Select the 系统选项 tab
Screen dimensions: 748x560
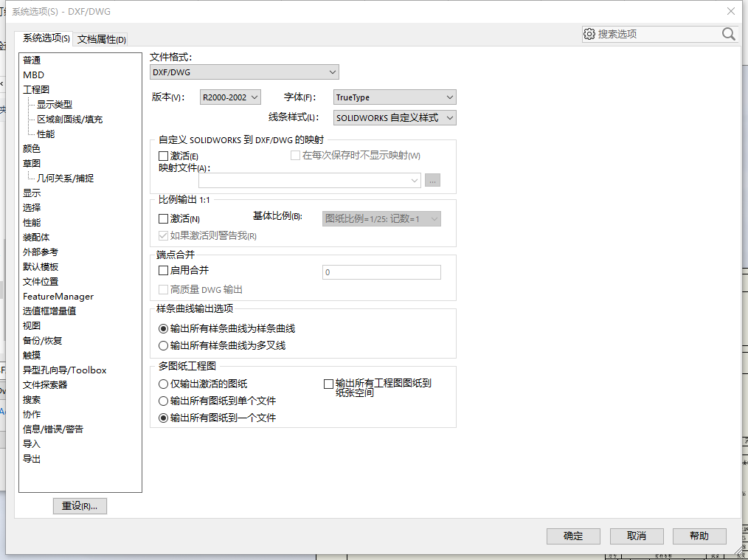(46, 38)
